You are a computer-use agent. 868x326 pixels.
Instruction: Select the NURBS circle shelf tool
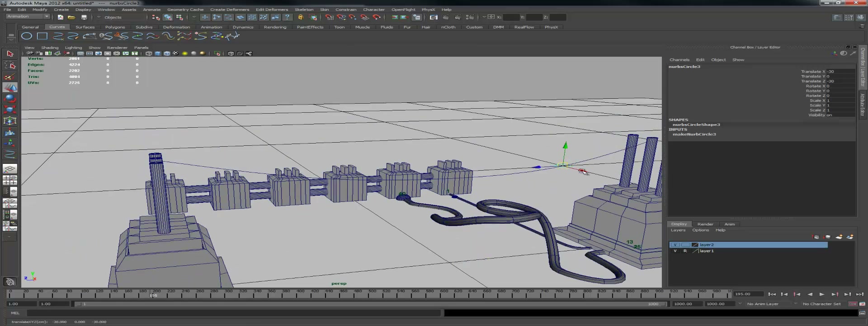pos(27,36)
